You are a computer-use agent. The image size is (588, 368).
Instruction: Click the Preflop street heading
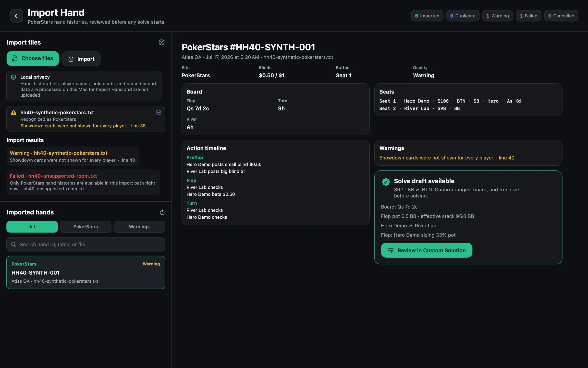[195, 158]
